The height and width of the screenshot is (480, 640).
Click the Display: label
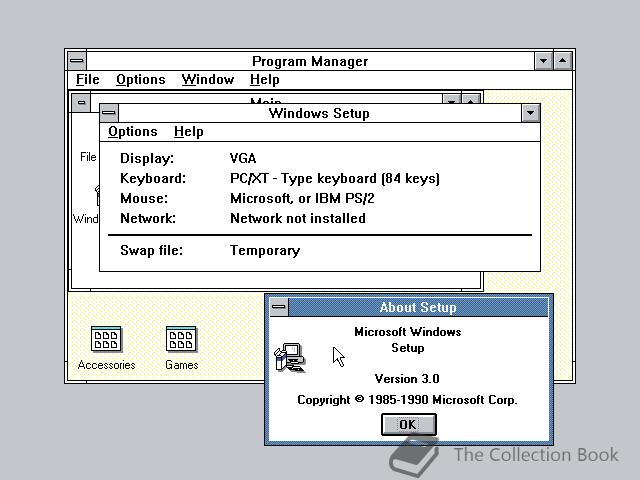coord(147,158)
